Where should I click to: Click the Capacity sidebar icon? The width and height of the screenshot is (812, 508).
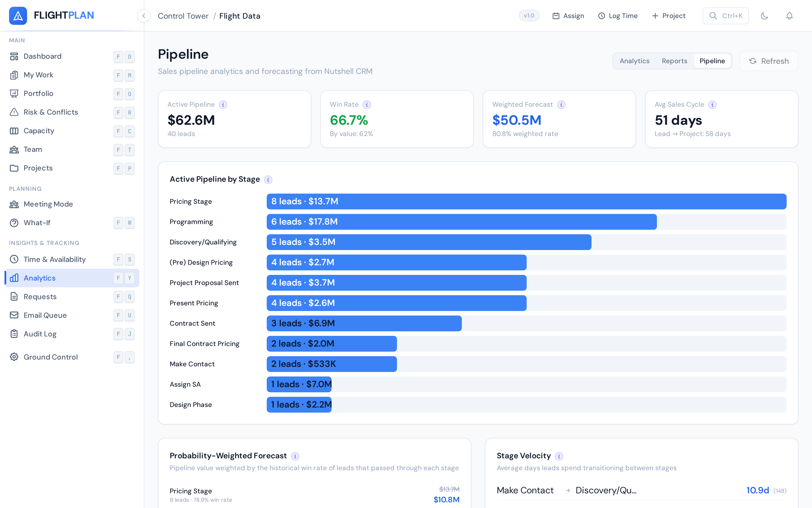pyautogui.click(x=14, y=131)
